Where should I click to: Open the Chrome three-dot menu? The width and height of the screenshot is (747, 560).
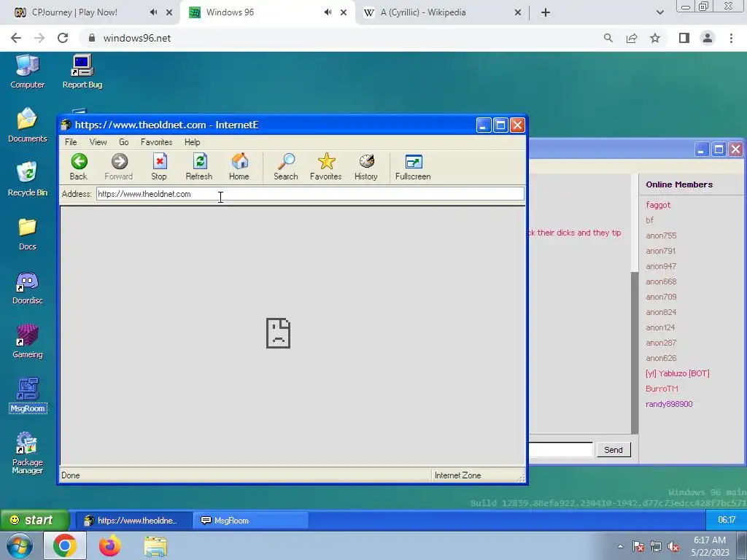click(731, 38)
